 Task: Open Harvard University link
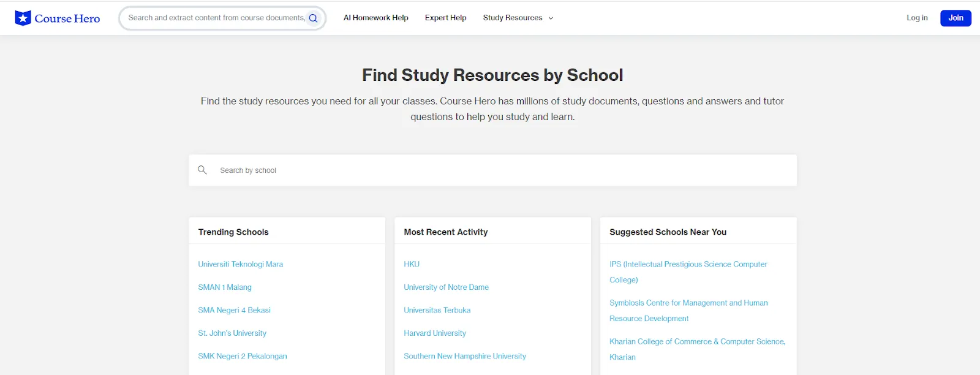coord(435,333)
